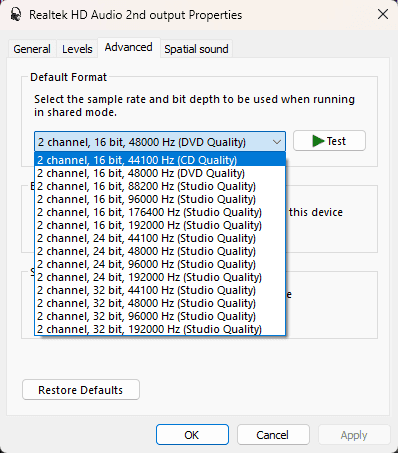Click the headphone icon in title bar
Viewport: 398px width, 453px height.
[x=16, y=15]
